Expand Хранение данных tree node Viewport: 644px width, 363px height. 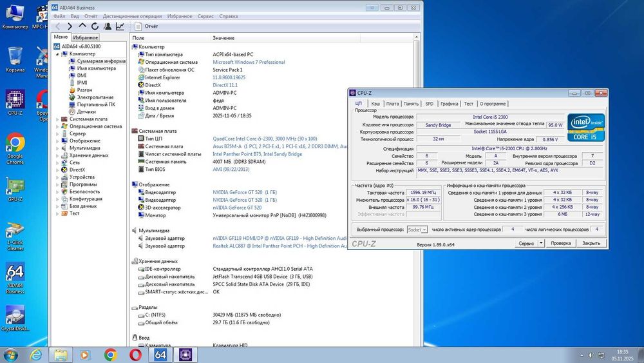[x=57, y=155]
